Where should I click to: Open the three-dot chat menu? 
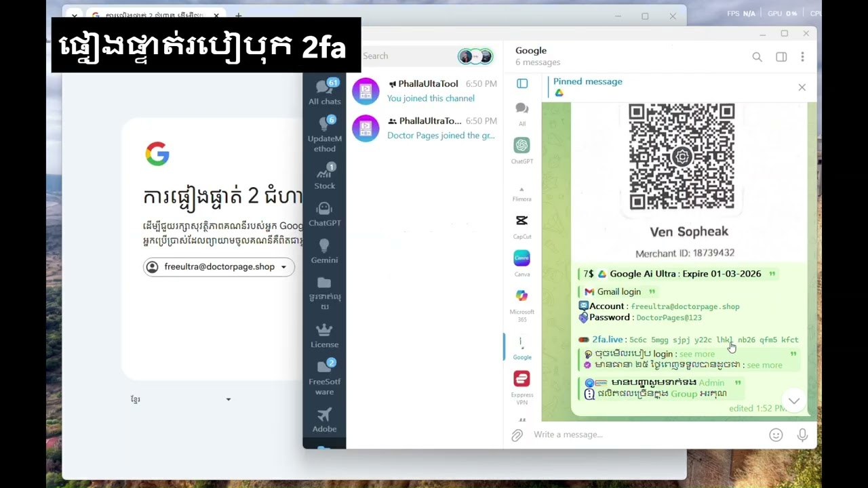pos(802,57)
